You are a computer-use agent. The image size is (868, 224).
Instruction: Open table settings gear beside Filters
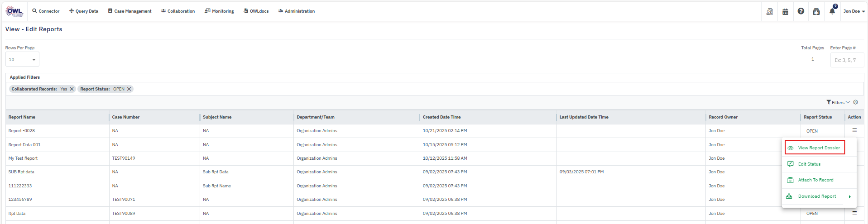[855, 102]
